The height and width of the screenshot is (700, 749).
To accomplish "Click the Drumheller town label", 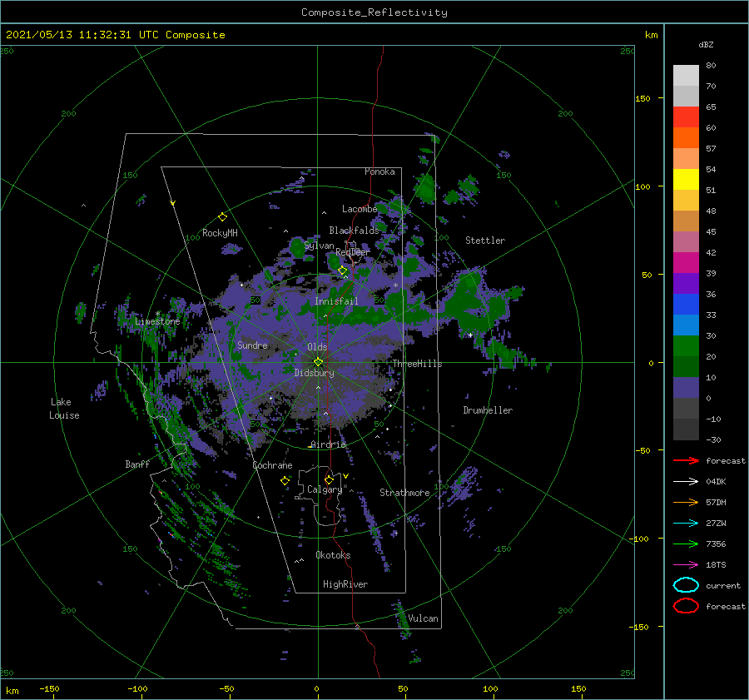I will (488, 410).
